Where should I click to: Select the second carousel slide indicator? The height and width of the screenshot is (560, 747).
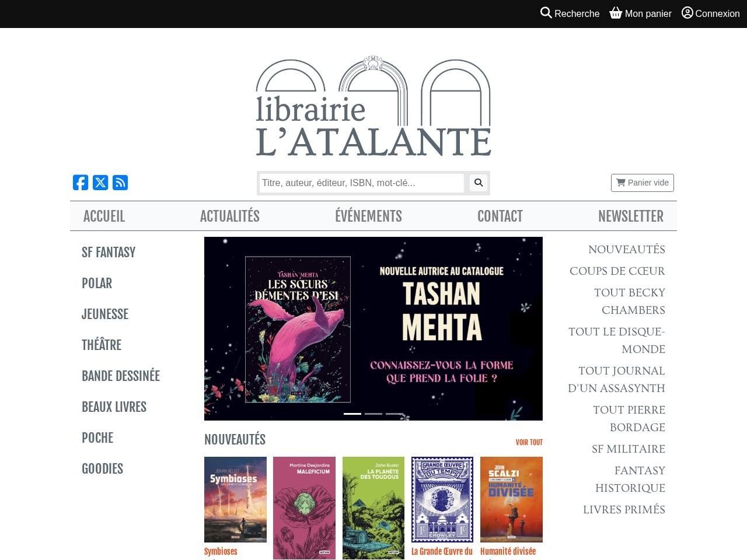[373, 413]
